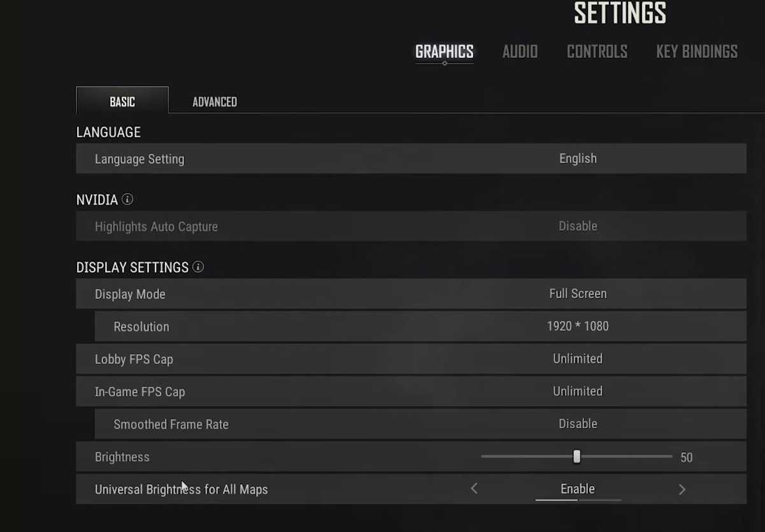
Task: Select the Graphics settings tab
Action: (444, 52)
